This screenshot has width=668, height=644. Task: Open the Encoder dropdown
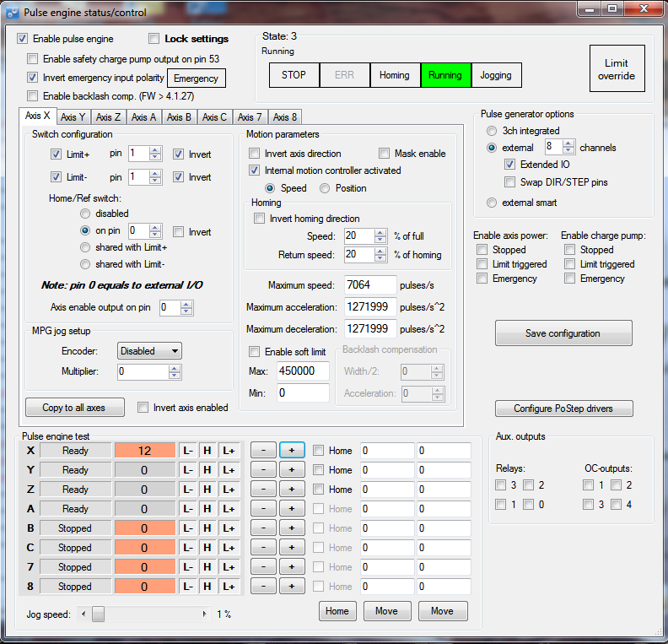[150, 350]
